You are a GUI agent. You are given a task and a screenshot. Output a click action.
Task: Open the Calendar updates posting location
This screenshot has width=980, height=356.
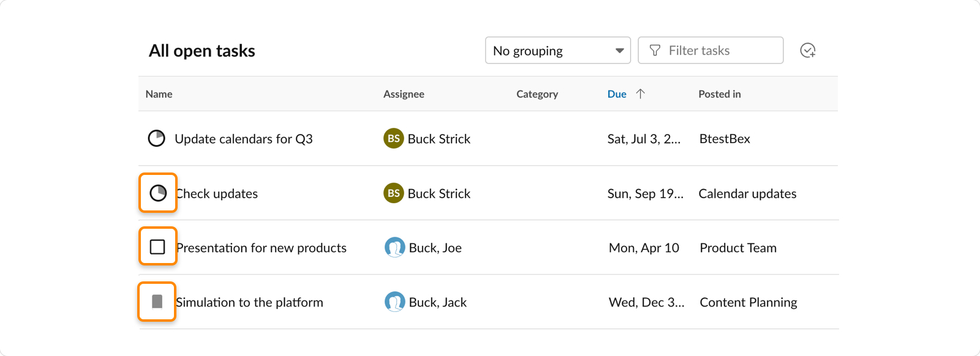point(747,193)
